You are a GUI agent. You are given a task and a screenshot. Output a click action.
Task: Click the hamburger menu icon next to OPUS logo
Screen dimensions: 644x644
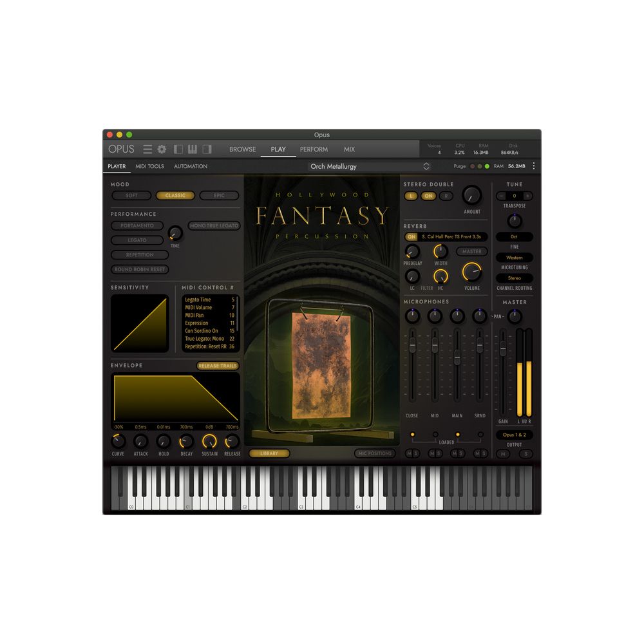(147, 149)
